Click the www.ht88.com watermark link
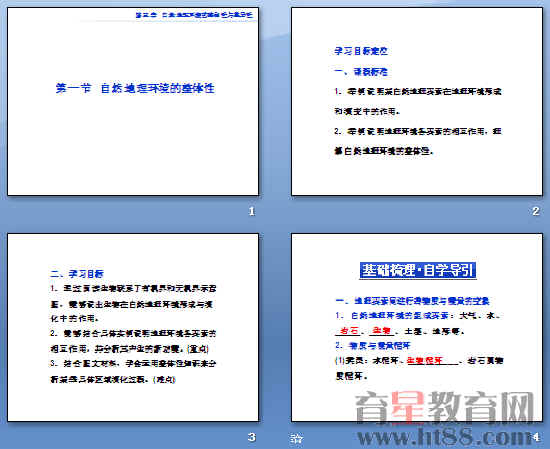The height and width of the screenshot is (449, 550). point(444,437)
